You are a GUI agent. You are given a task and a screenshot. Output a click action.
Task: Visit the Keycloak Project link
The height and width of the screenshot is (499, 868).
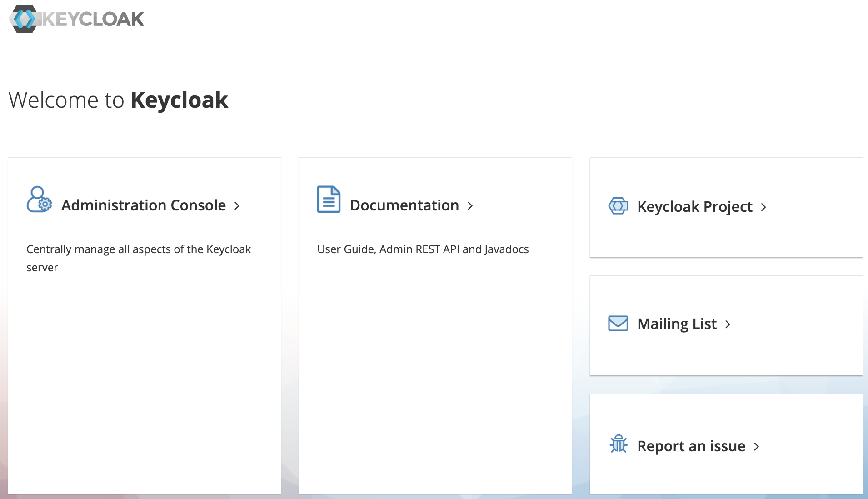coord(695,207)
